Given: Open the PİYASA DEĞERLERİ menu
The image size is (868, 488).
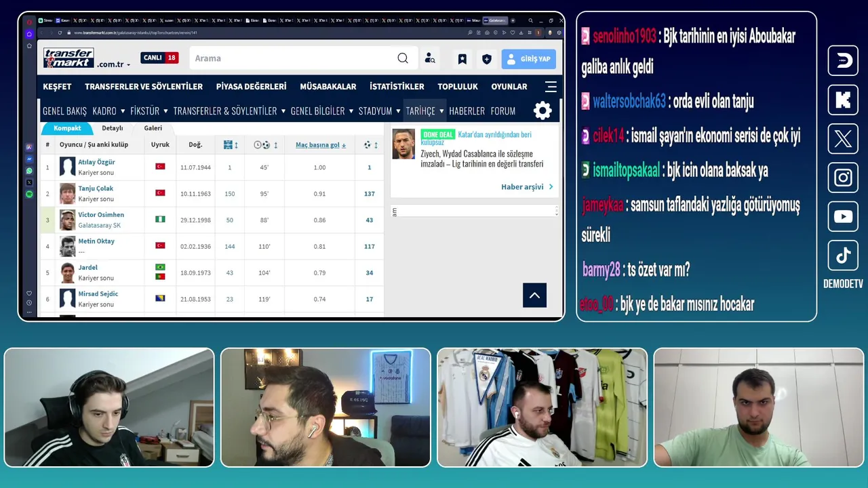Looking at the screenshot, I should coord(251,87).
